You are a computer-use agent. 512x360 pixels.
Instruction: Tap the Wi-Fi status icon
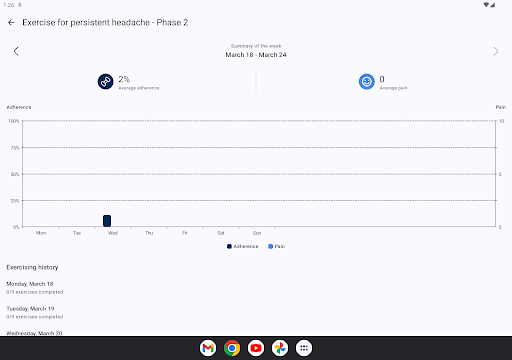pyautogui.click(x=486, y=5)
